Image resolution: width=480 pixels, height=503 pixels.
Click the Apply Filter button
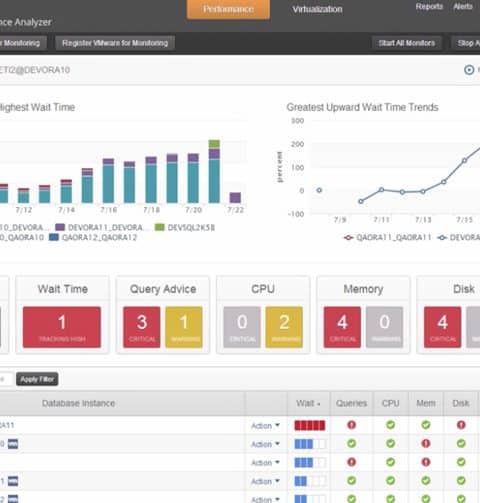tap(37, 379)
